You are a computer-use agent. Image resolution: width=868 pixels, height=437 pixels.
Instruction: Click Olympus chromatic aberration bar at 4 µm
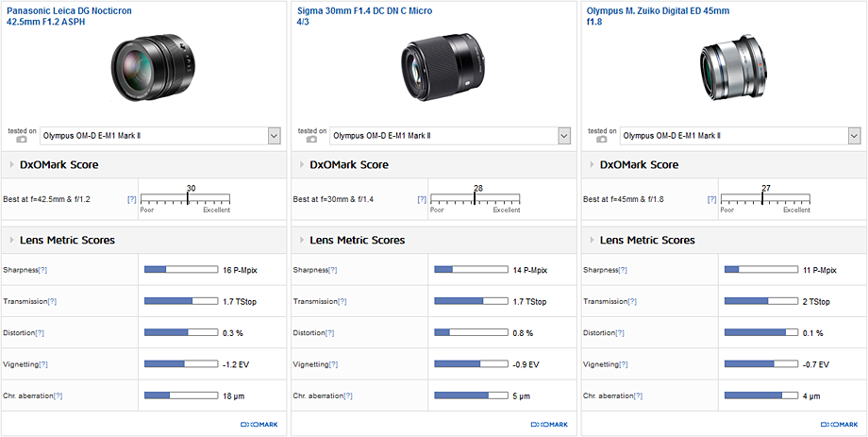(x=761, y=396)
